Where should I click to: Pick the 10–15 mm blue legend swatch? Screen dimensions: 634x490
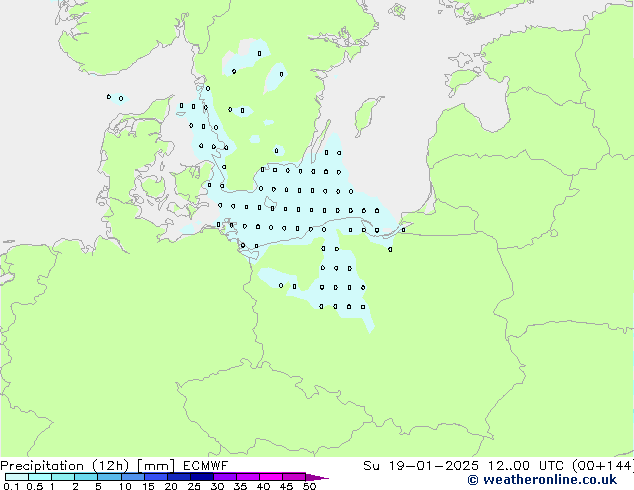tap(132, 477)
